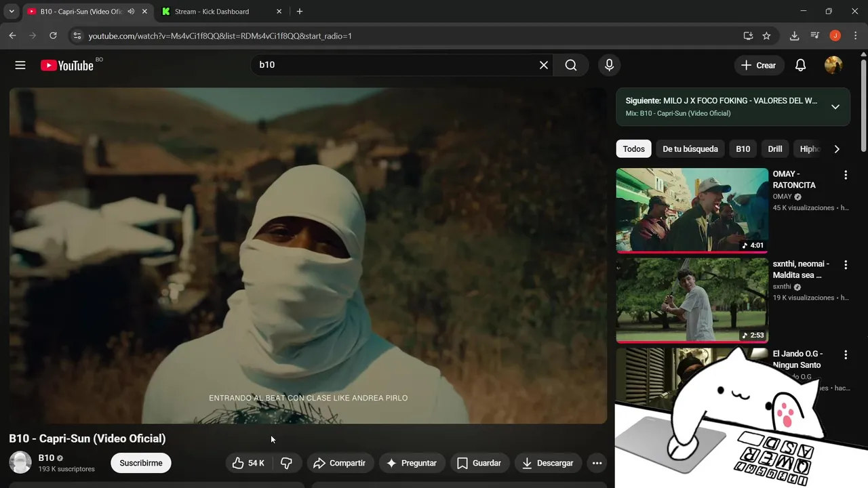Mute tab via speaker icon on YouTube tab
The width and height of the screenshot is (868, 488).
(131, 12)
